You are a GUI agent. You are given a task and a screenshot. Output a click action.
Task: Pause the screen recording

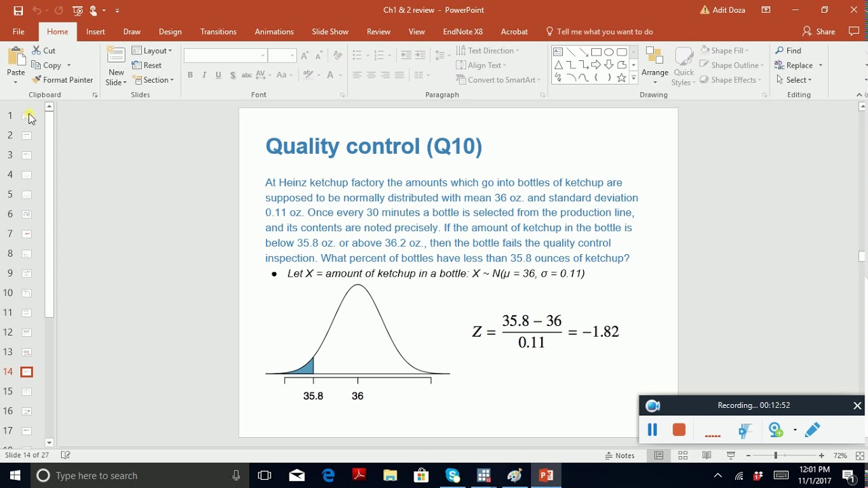[652, 430]
